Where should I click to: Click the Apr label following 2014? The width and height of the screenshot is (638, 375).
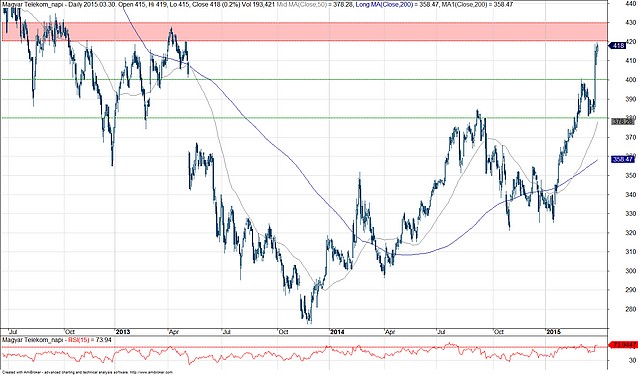[390, 331]
